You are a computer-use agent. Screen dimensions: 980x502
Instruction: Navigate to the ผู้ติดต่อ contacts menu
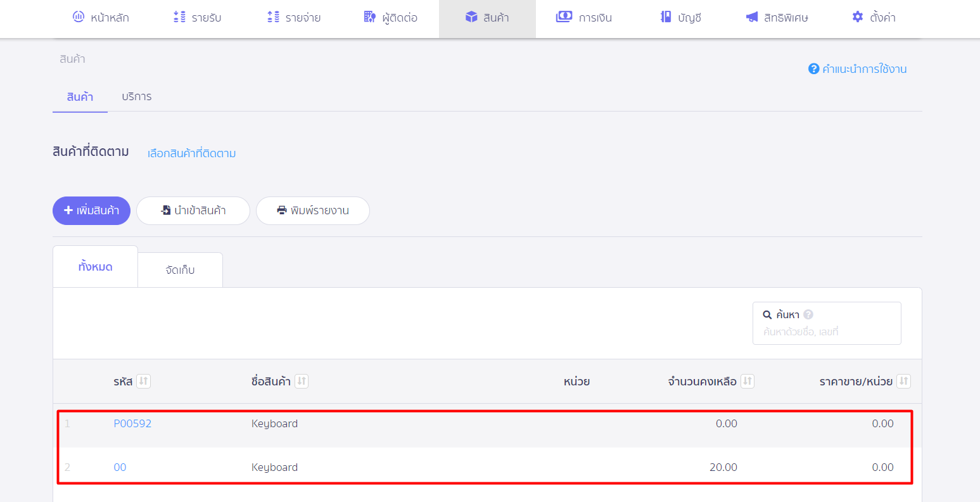tap(391, 18)
